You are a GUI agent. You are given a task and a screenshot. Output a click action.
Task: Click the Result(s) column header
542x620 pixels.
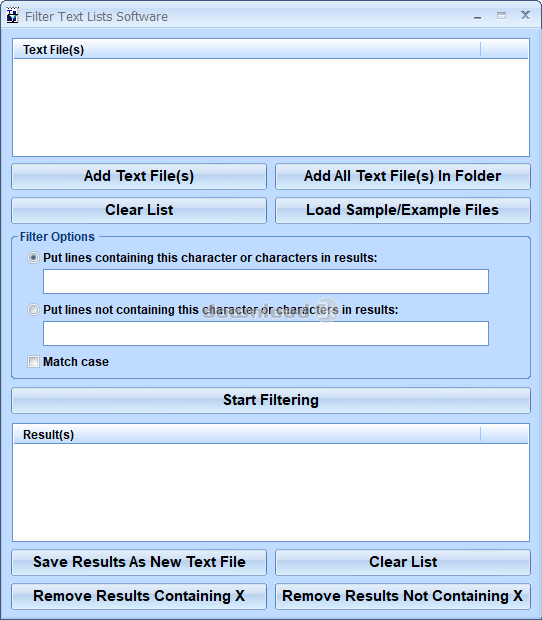click(247, 435)
